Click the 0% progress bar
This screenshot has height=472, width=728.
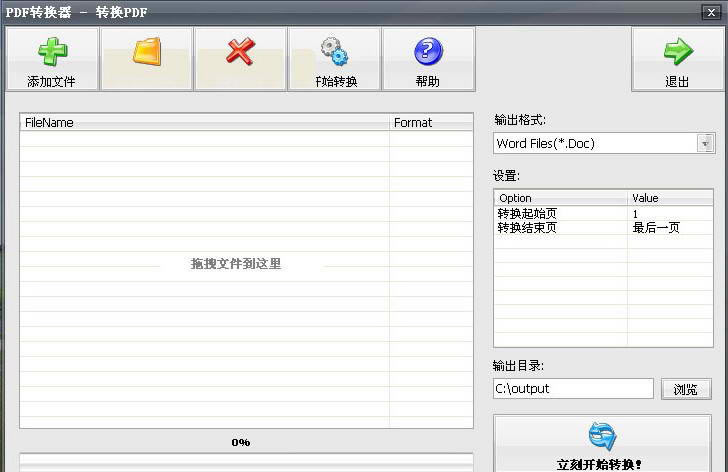[x=246, y=462]
